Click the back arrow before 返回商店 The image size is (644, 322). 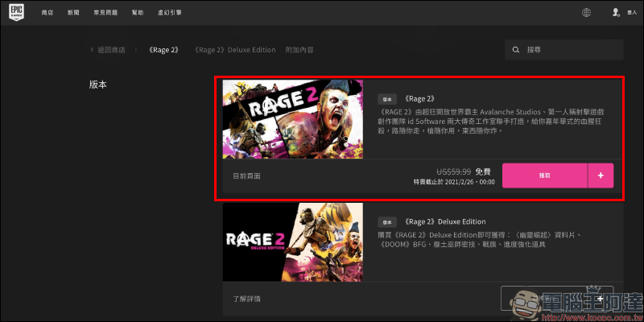92,50
